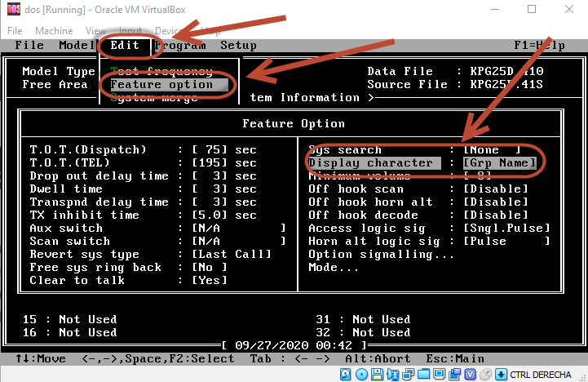The height and width of the screenshot is (382, 588).
Task: Click the hard disk activity status icon
Action: click(x=345, y=374)
